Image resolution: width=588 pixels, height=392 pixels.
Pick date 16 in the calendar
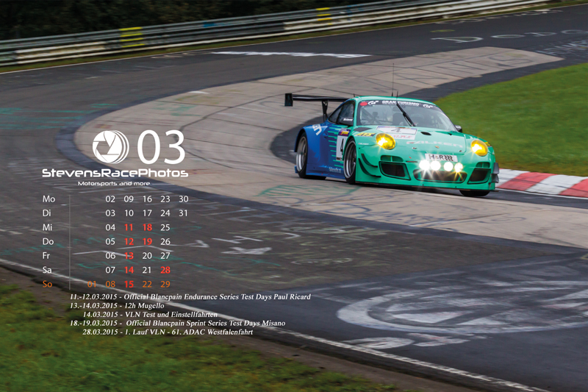click(x=147, y=199)
